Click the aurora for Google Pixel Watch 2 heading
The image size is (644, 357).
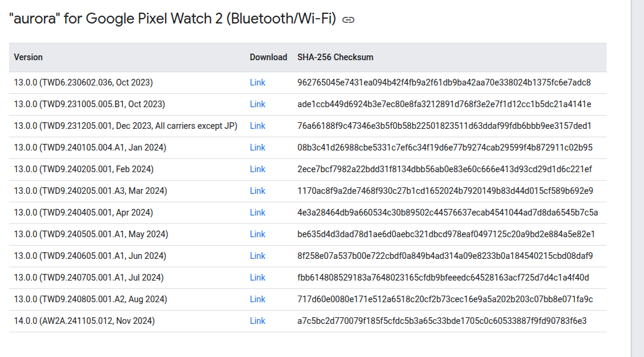click(x=172, y=19)
